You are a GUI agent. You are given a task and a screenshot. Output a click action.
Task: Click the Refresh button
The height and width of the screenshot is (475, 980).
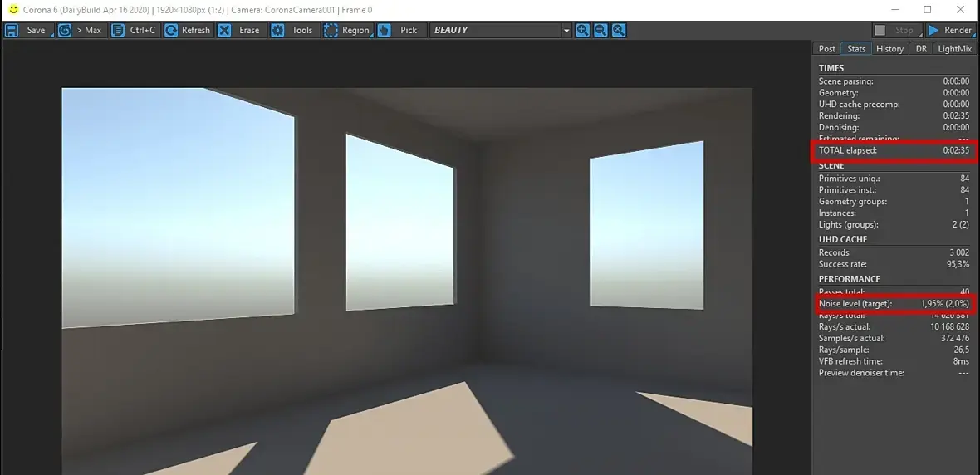(x=189, y=30)
